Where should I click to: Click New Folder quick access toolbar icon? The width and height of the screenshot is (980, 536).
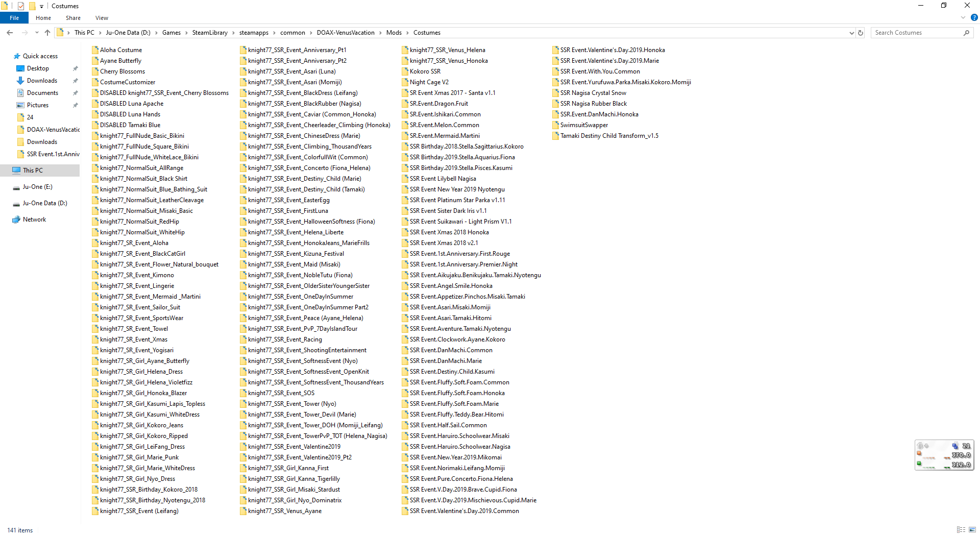click(32, 6)
